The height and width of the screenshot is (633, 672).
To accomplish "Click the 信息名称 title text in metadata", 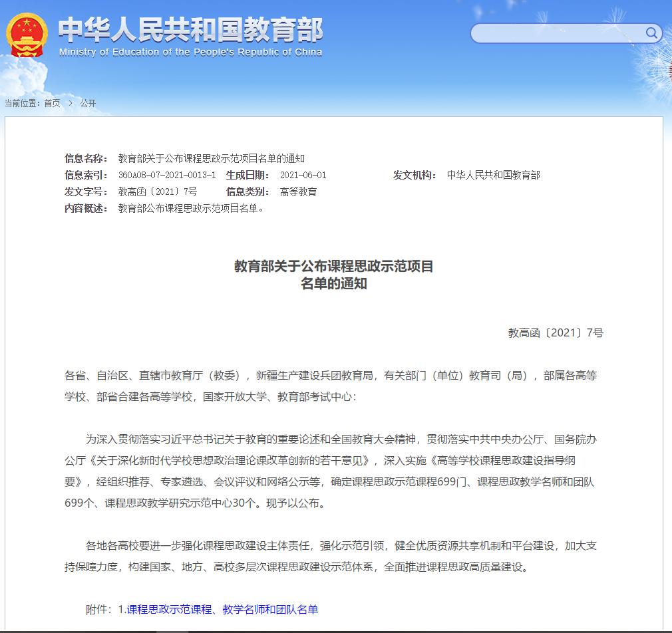I will (211, 158).
